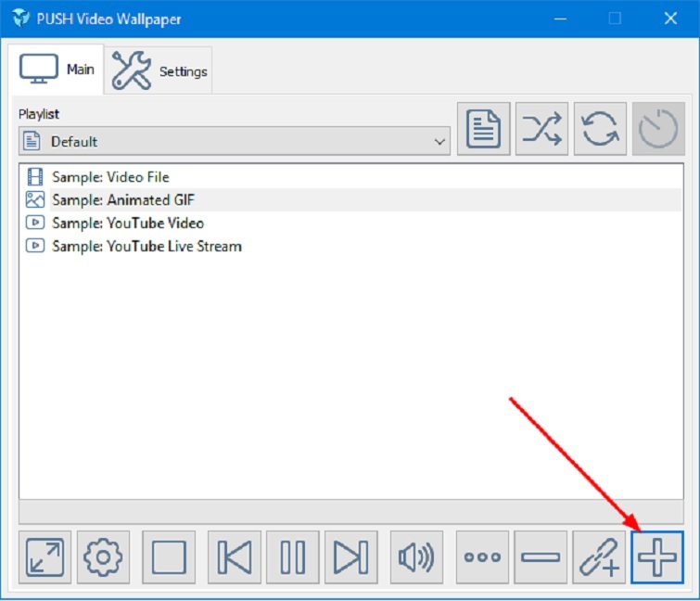This screenshot has height=601, width=700.
Task: Open the three-dots more options button
Action: [482, 557]
